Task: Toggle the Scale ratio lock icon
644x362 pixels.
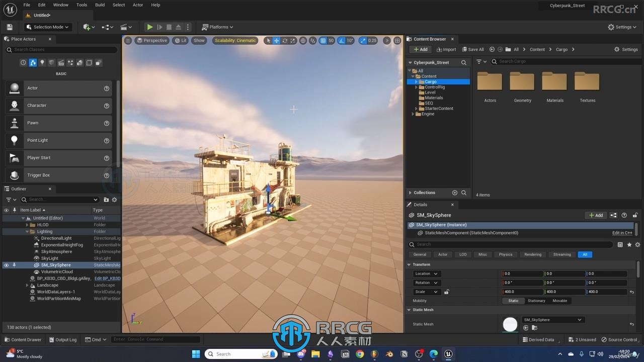Action: pos(446,292)
